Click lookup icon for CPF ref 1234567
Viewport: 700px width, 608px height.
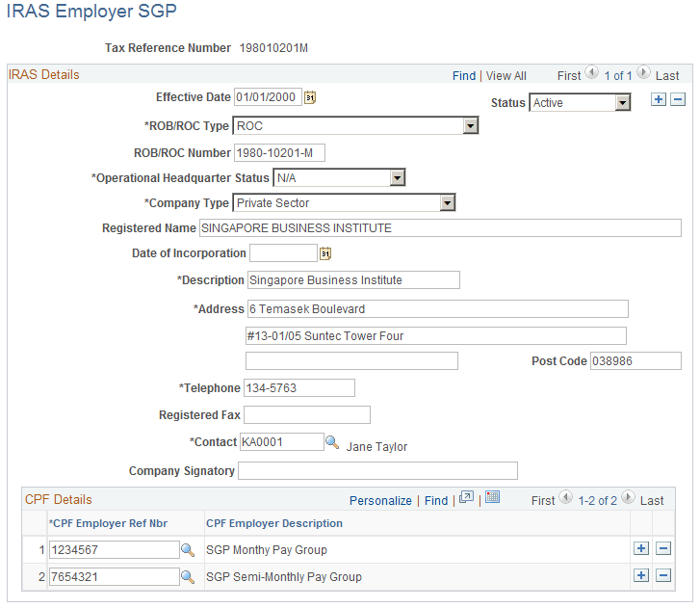point(188,550)
